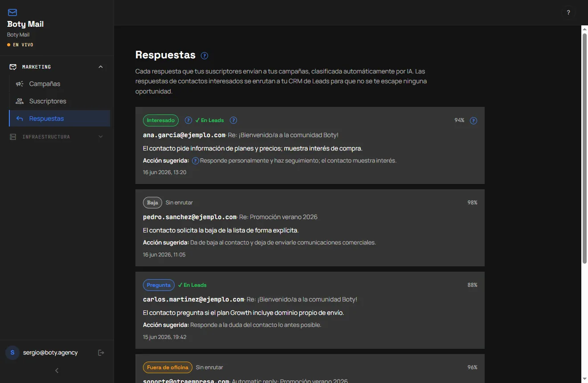Click the help icon beside Respuestas heading
Image resolution: width=588 pixels, height=383 pixels.
pyautogui.click(x=204, y=56)
